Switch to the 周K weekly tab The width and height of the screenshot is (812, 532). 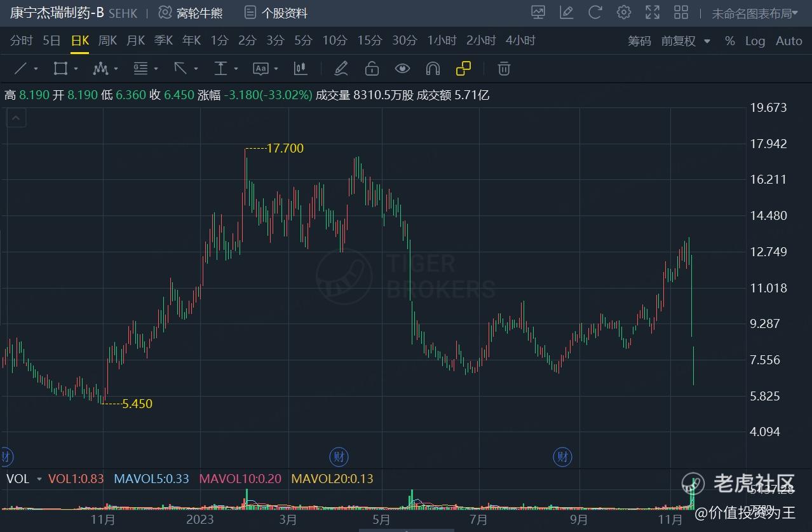click(107, 41)
